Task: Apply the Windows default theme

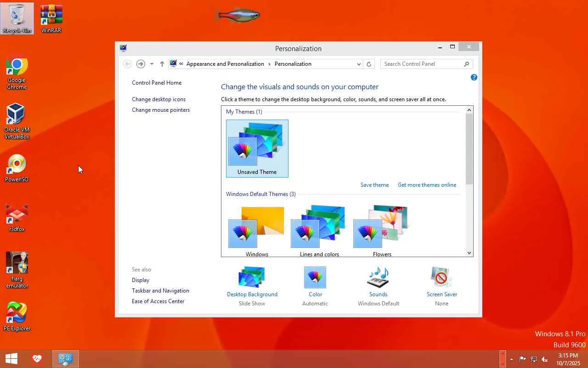Action: click(x=257, y=231)
